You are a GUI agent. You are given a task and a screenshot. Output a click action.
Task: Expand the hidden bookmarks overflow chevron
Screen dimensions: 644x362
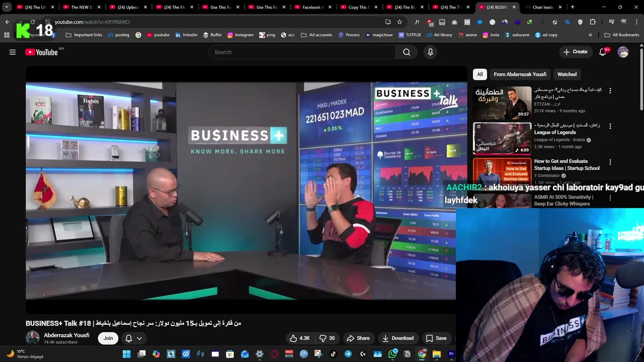click(x=590, y=35)
